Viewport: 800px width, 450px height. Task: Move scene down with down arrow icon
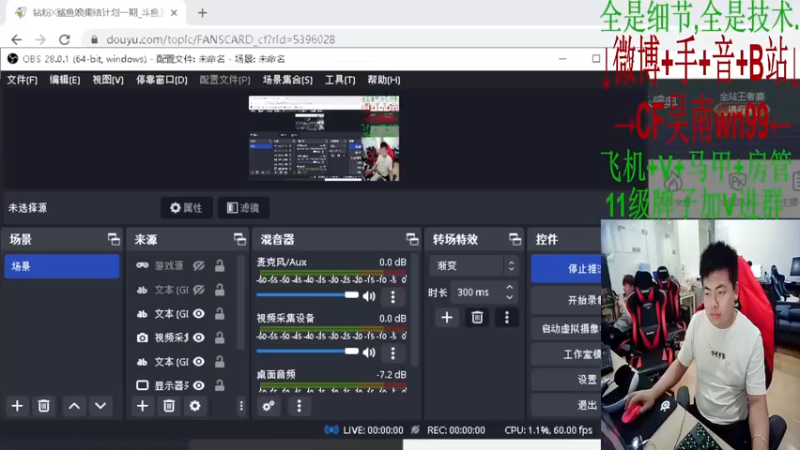[101, 406]
